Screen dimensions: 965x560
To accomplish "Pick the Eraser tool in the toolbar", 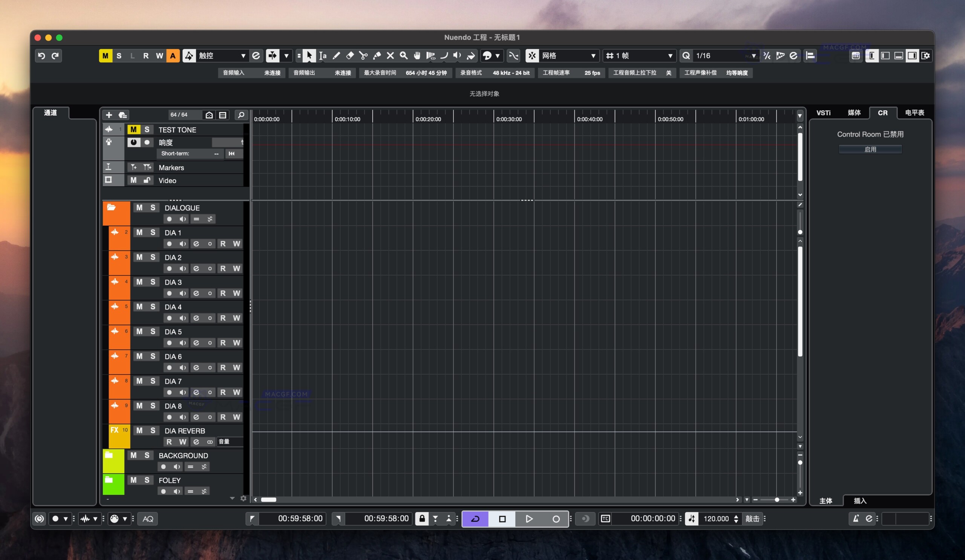I will click(x=349, y=55).
